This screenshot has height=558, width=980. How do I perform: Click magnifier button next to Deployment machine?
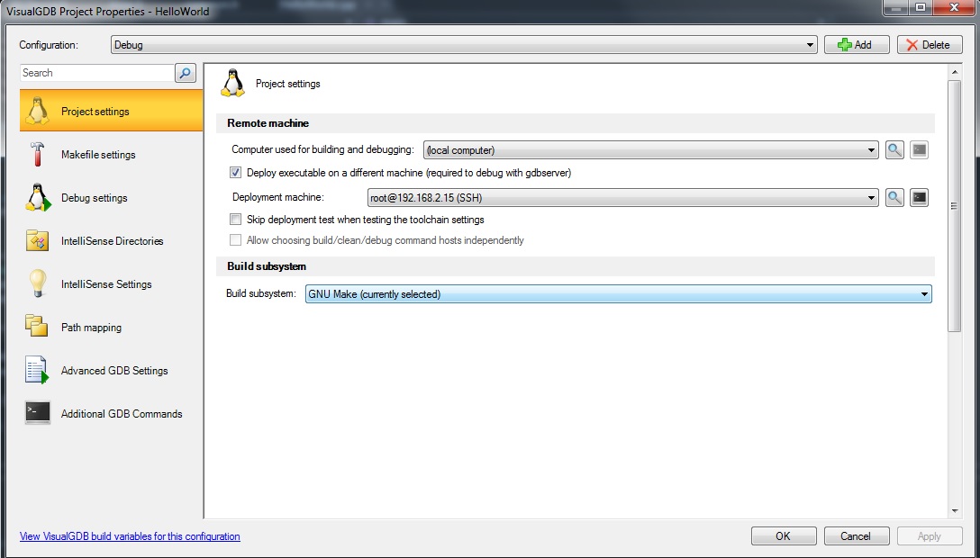pyautogui.click(x=894, y=198)
